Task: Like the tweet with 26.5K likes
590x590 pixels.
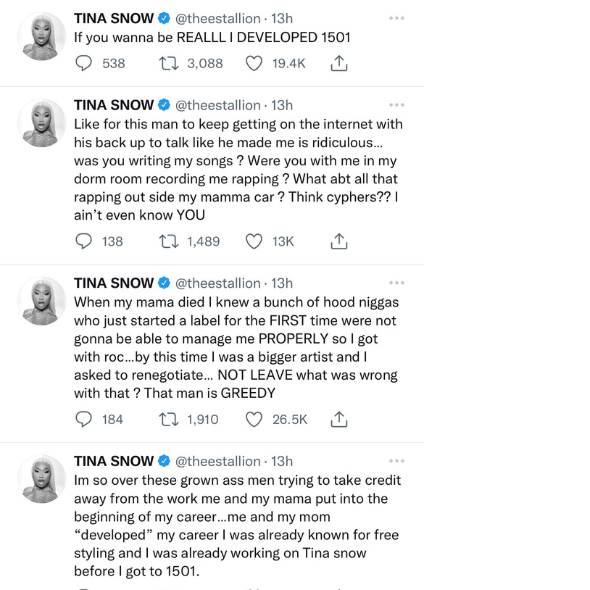Action: point(254,419)
